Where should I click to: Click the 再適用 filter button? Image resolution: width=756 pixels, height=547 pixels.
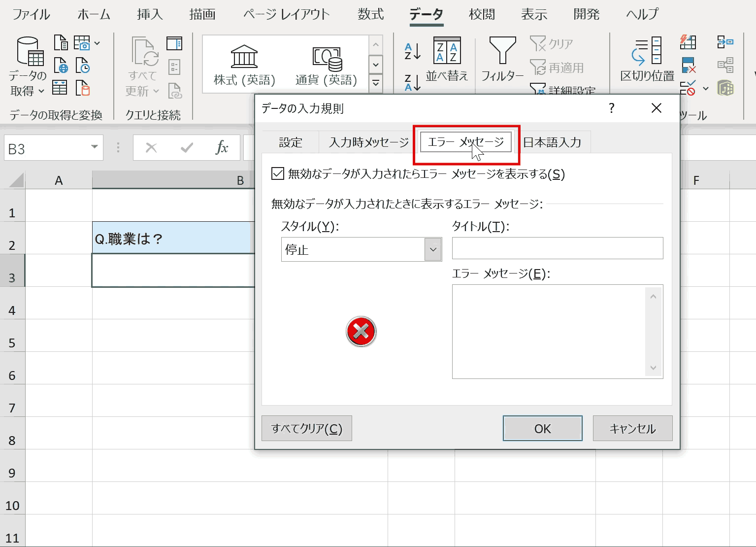(x=557, y=68)
